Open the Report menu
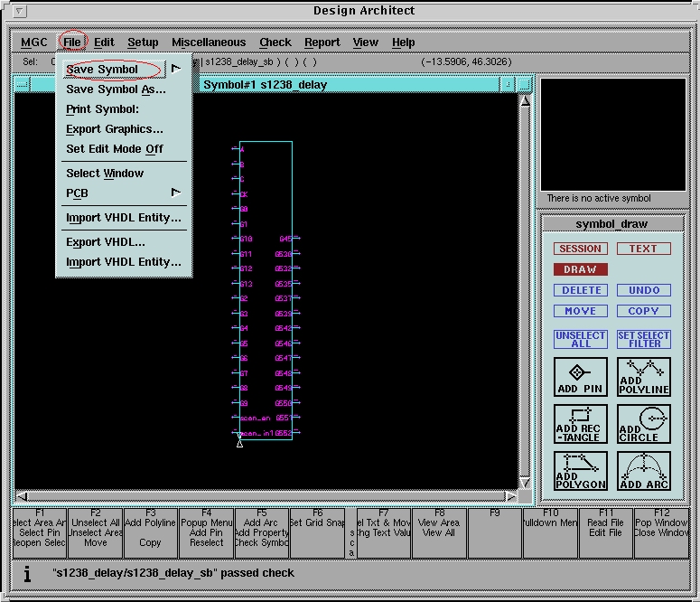 pyautogui.click(x=322, y=42)
